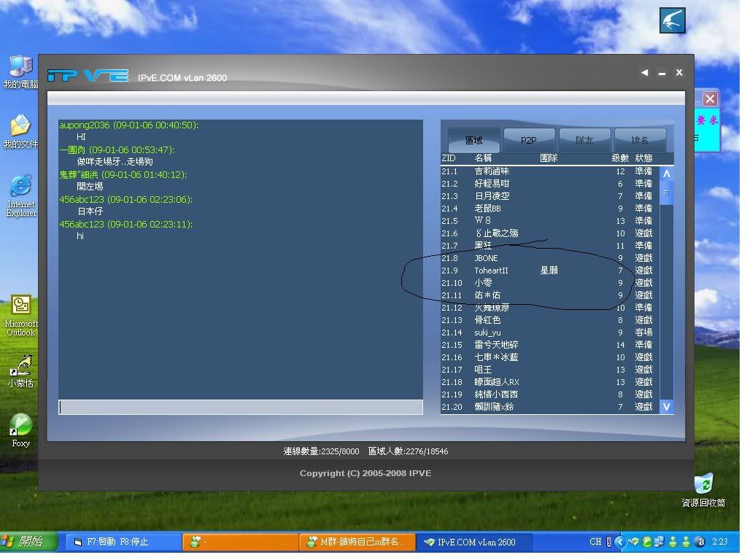Screen dimensions: 747x560
Task: Open the 資源回收筒 recycle bin
Action: [703, 485]
